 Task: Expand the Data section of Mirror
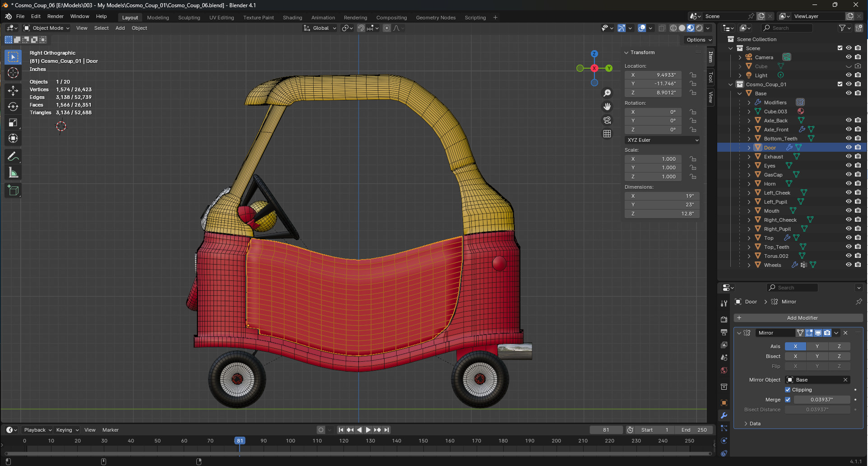(746, 424)
